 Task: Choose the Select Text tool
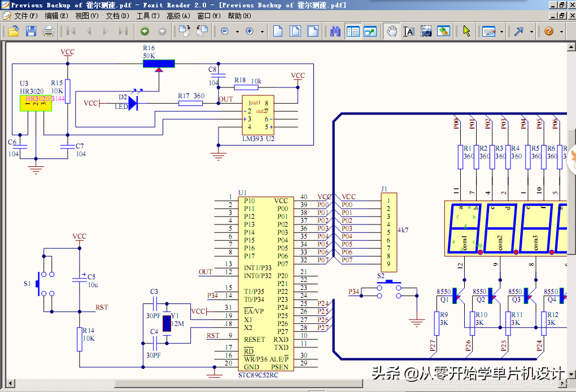409,31
